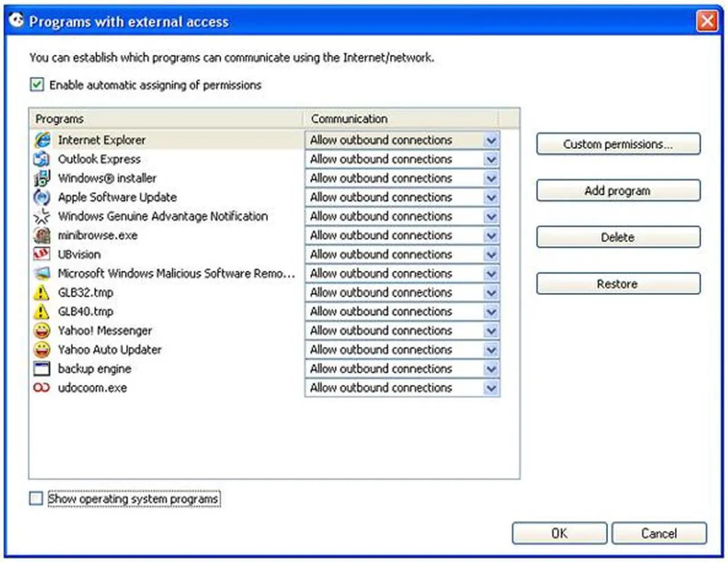The width and height of the screenshot is (728, 562).
Task: Sort by the Programs column header
Action: 167,119
